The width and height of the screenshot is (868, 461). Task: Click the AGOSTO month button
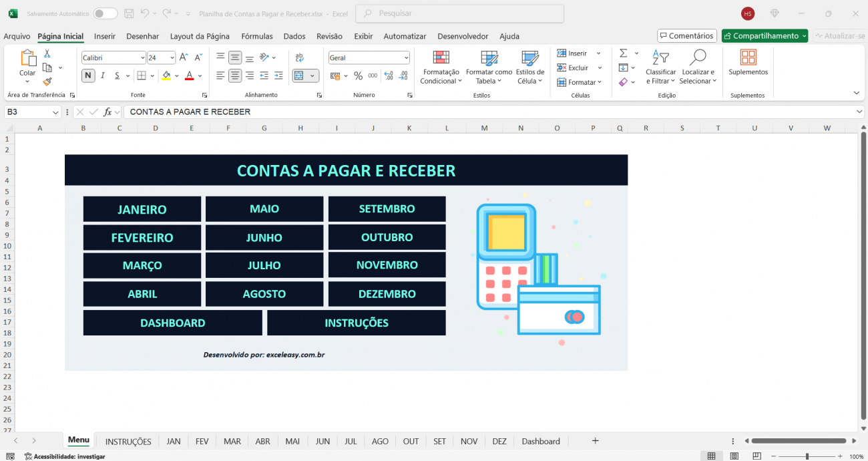(x=264, y=294)
